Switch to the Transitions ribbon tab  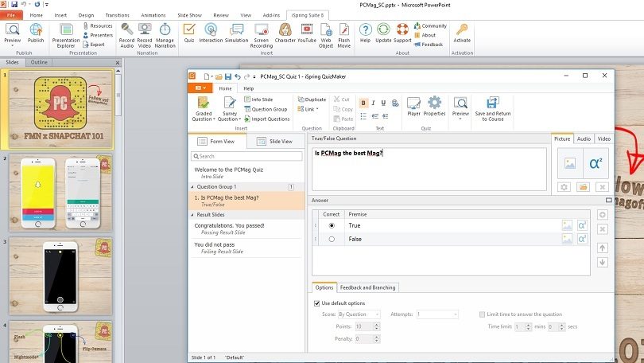coord(118,15)
